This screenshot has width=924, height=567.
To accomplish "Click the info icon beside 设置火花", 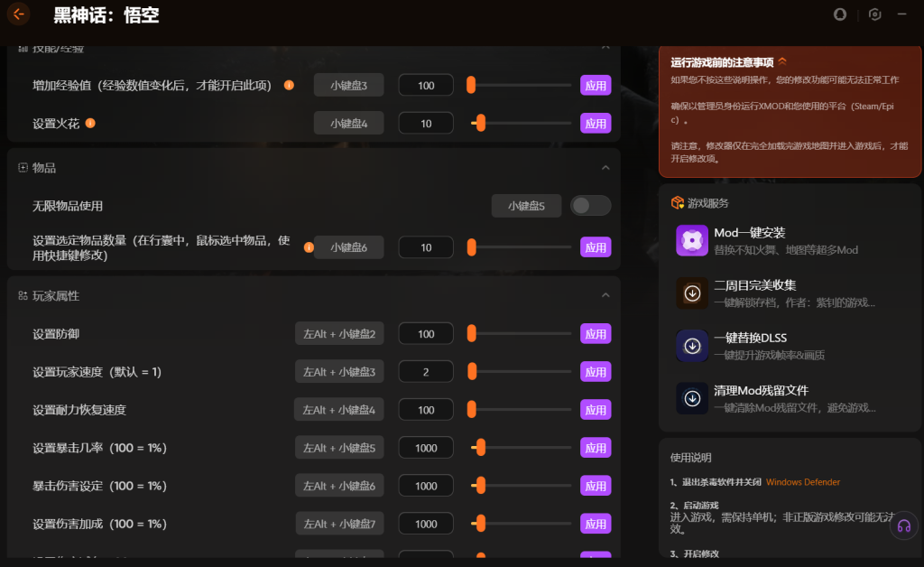I will (x=90, y=123).
